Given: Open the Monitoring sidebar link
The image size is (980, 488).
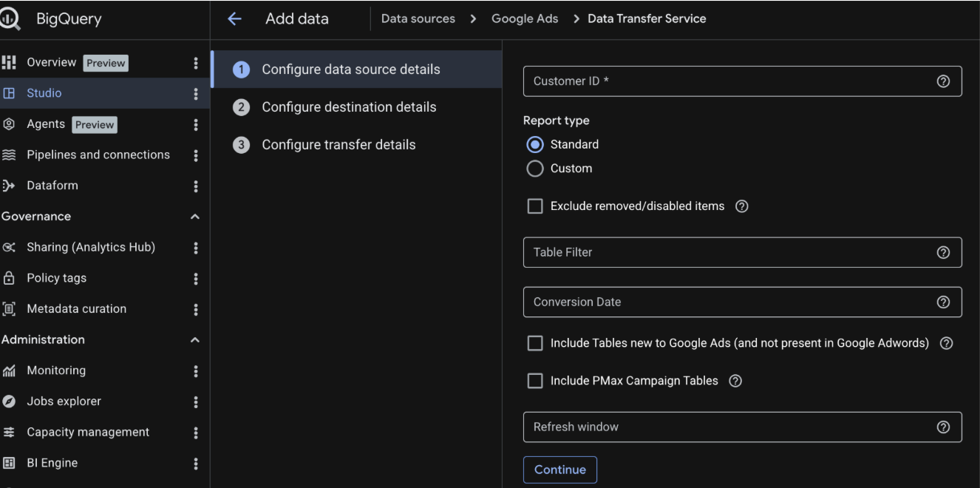Looking at the screenshot, I should pos(56,370).
